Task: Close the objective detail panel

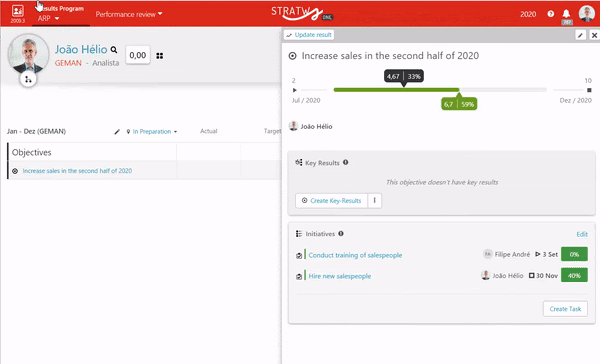Action: (594, 35)
